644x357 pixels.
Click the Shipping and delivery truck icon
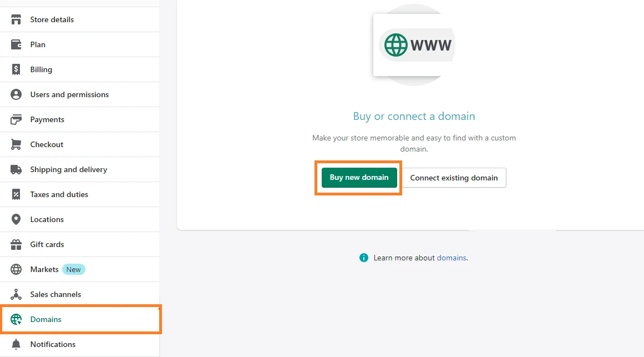click(x=16, y=169)
